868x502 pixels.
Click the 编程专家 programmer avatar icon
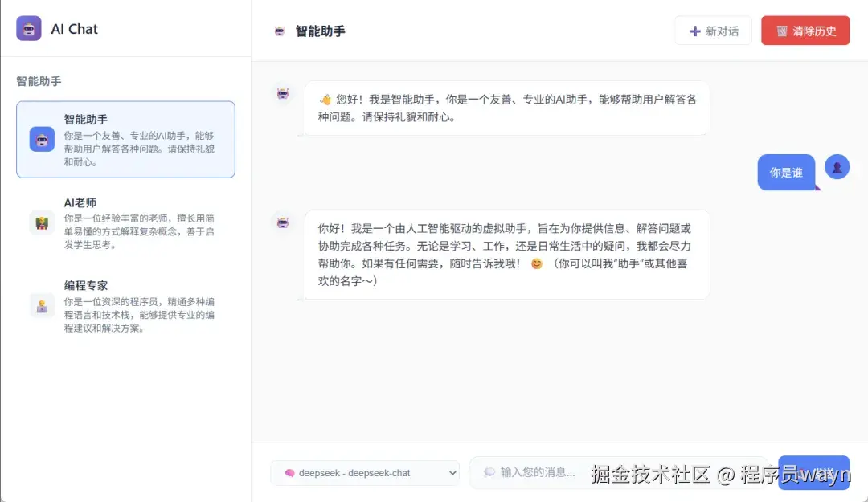pos(42,304)
